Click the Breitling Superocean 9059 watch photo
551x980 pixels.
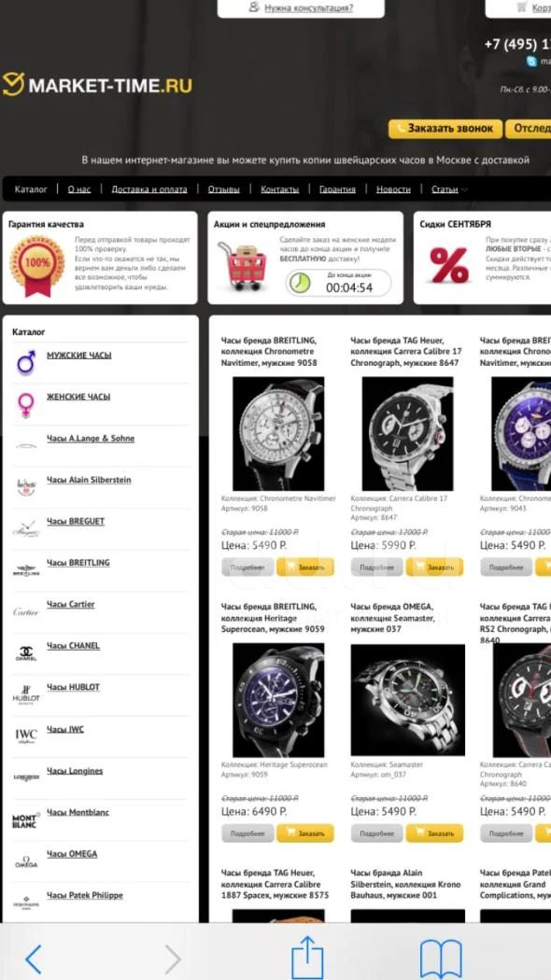pyautogui.click(x=278, y=700)
